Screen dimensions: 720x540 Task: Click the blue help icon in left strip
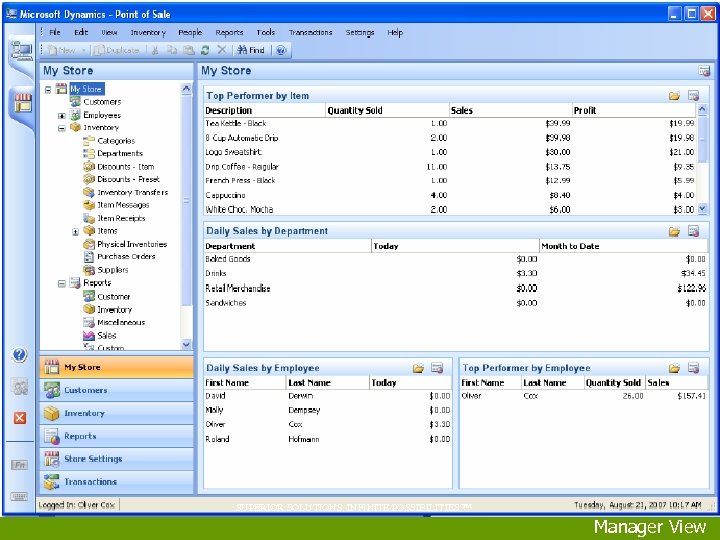coord(19,354)
